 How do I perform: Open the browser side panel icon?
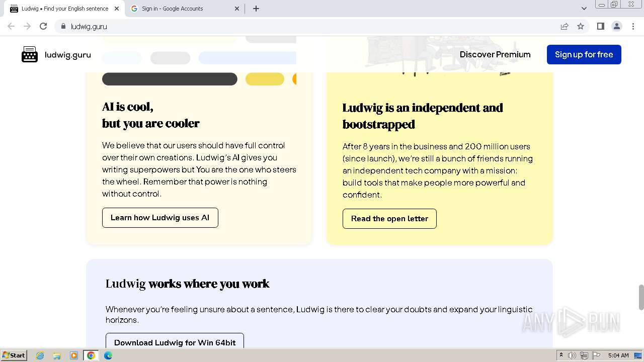600,26
